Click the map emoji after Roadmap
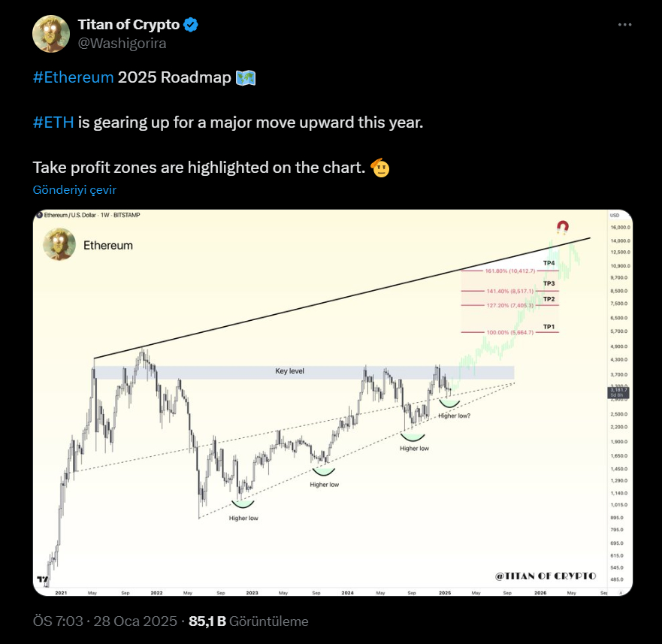 (x=246, y=78)
